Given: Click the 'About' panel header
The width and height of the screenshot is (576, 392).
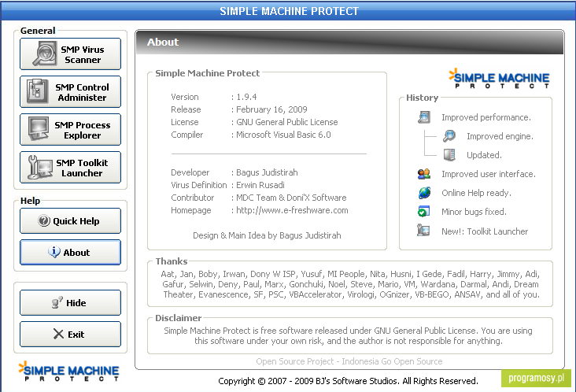Looking at the screenshot, I should (x=349, y=43).
